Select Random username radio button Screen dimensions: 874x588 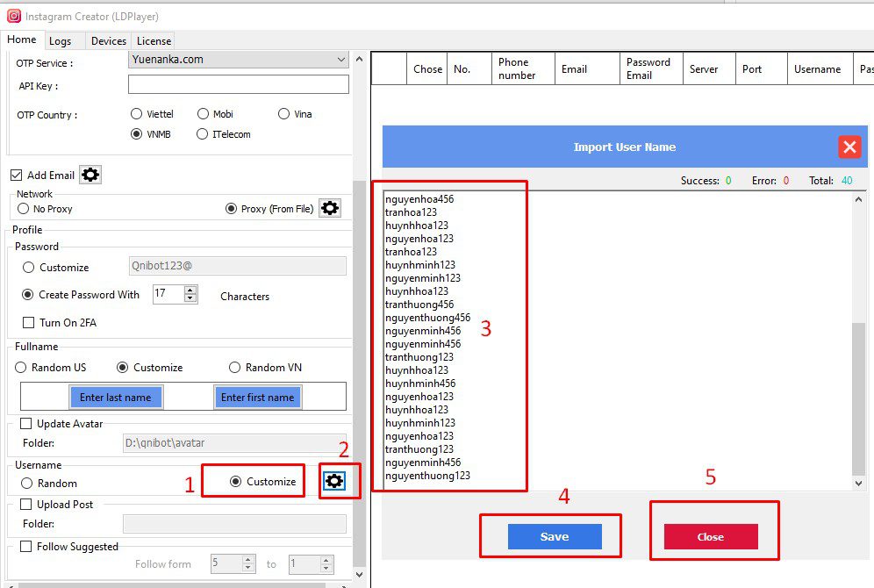(x=26, y=484)
